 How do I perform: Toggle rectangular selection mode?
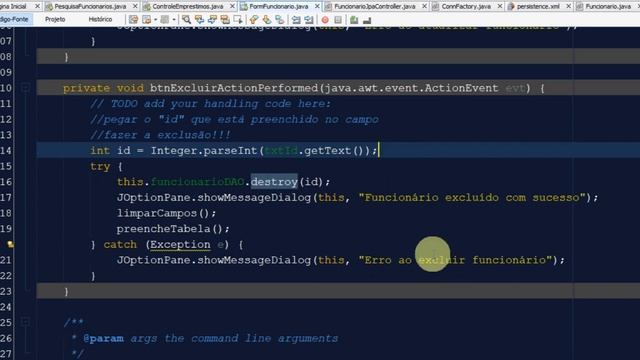point(238,19)
